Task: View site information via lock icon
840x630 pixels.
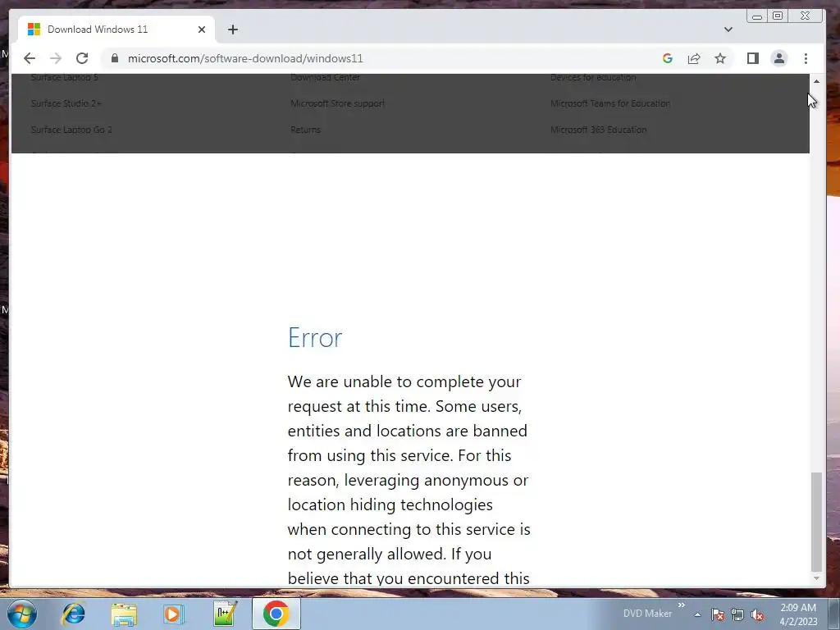Action: [115, 58]
